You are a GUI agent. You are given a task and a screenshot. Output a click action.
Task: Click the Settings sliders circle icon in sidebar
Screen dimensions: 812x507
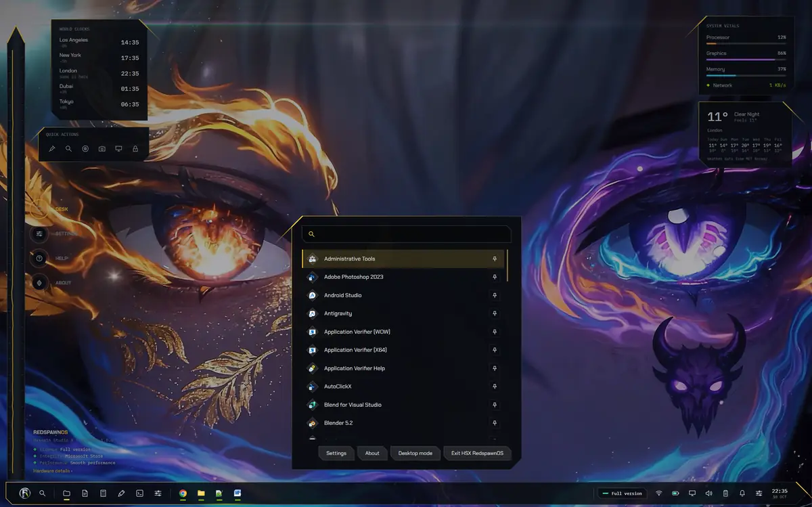[39, 234]
